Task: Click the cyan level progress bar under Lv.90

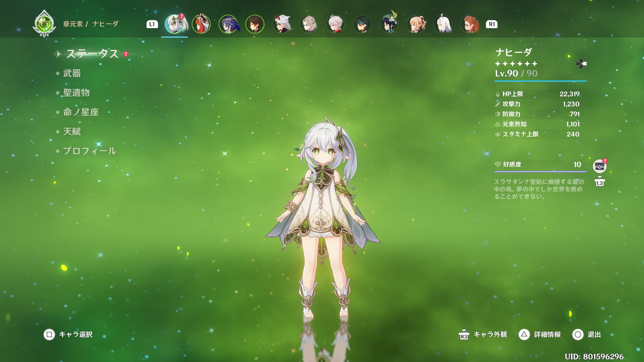Action: [541, 81]
